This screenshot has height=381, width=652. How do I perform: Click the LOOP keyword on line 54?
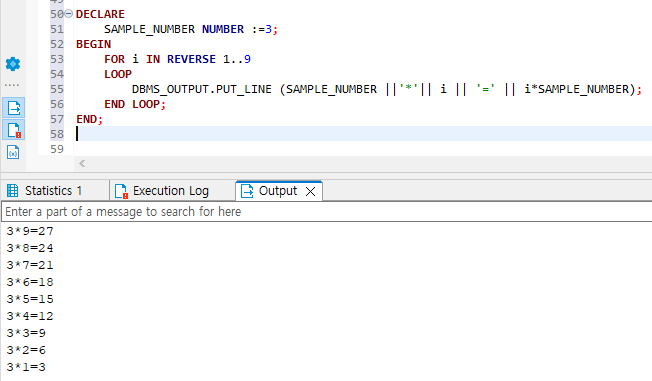[x=118, y=74]
